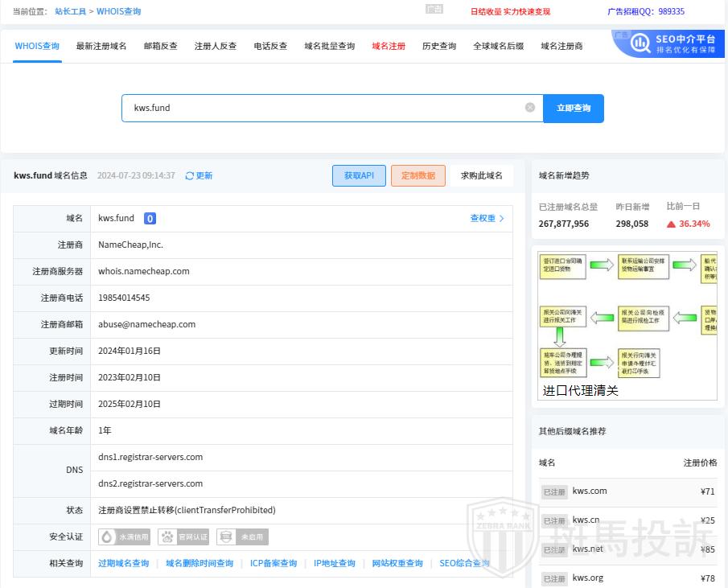Click the domain search input field
This screenshot has width=728, height=588.
322,108
